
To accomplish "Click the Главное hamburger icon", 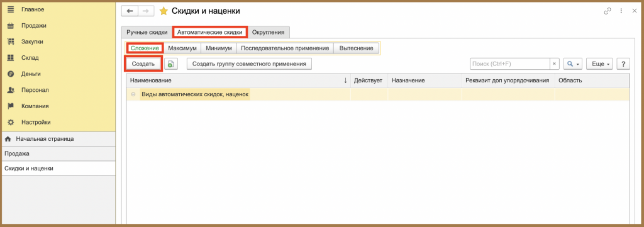I will [x=11, y=9].
